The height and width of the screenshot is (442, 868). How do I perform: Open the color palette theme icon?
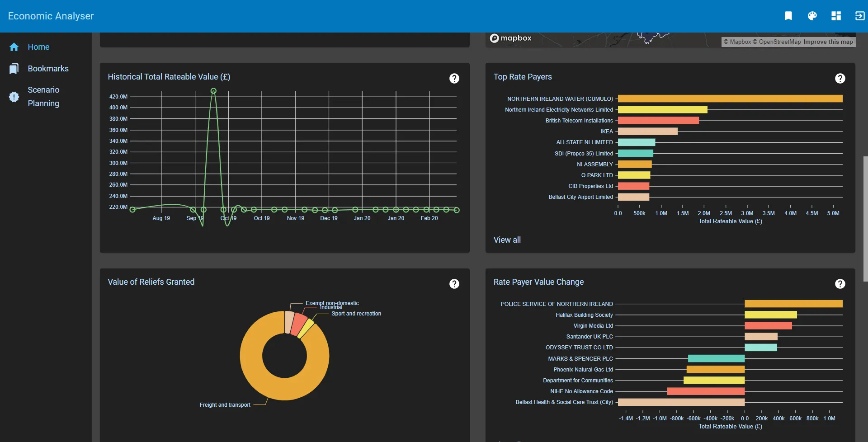click(812, 16)
